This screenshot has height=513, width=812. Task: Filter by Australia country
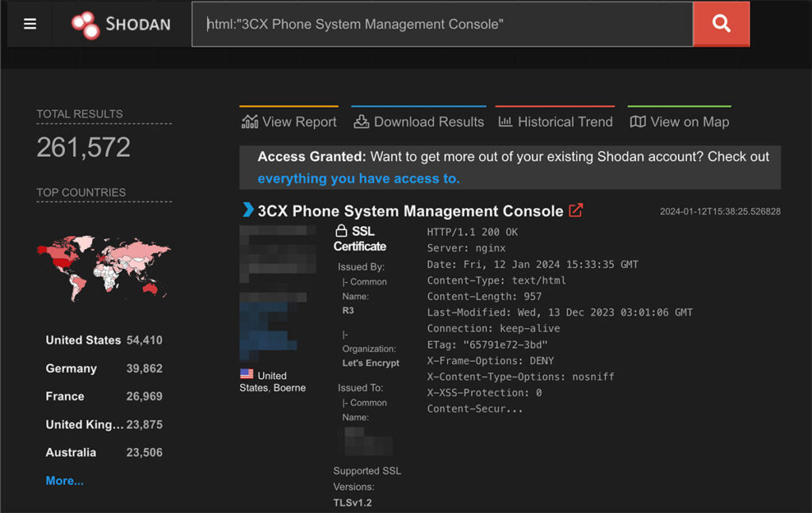click(71, 453)
